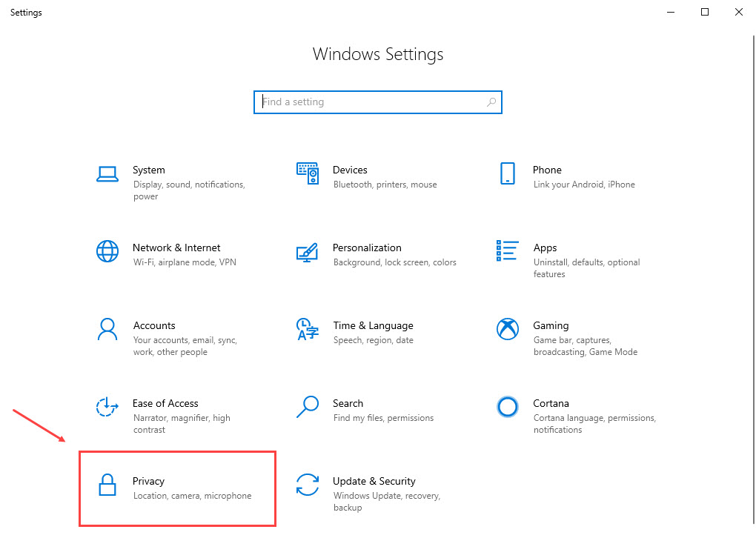This screenshot has height=538, width=756.
Task: Click 'Cortana language, permissions, notifications' description
Action: tap(594, 424)
